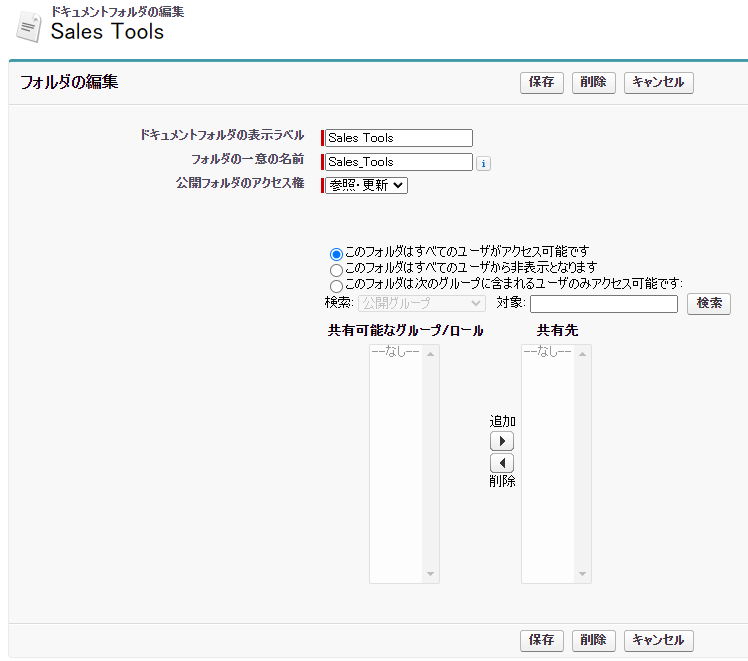Click the 'Sales Tools' label input field

(399, 138)
